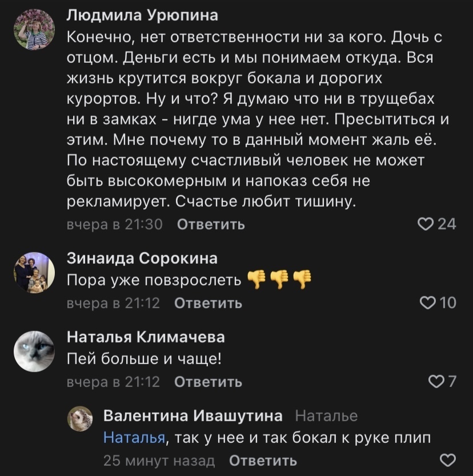Click the 'вчера в 21:30' timestamp

click(x=115, y=225)
